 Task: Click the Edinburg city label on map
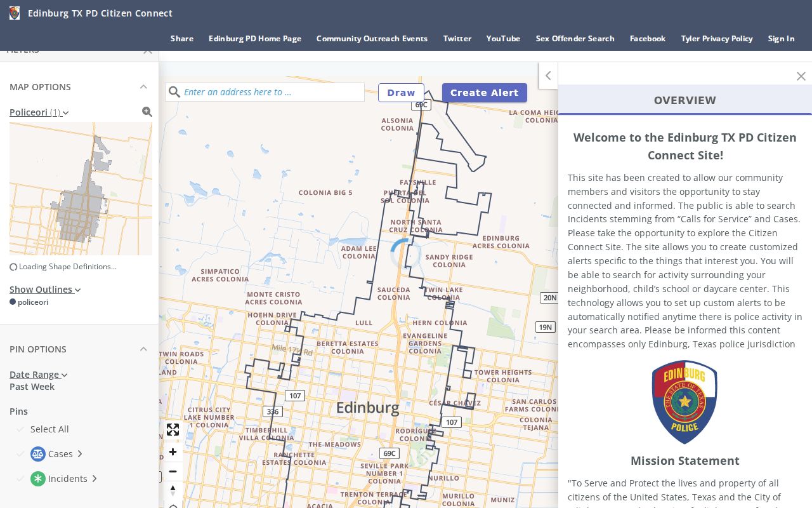pyautogui.click(x=368, y=408)
